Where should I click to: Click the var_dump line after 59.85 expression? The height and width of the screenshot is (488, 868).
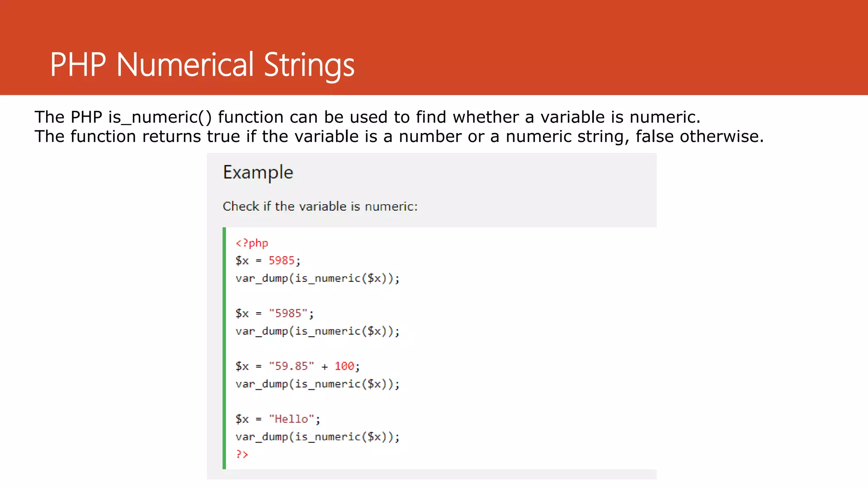coord(317,384)
